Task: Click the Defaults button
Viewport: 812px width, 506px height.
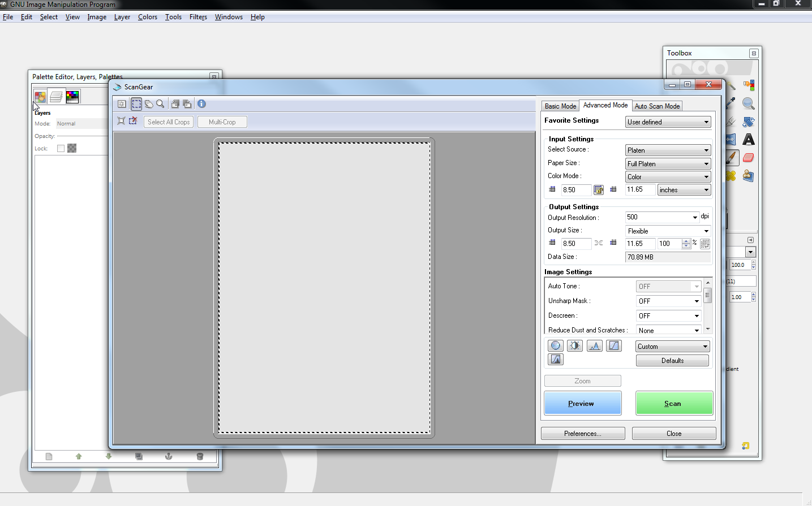Action: click(673, 361)
